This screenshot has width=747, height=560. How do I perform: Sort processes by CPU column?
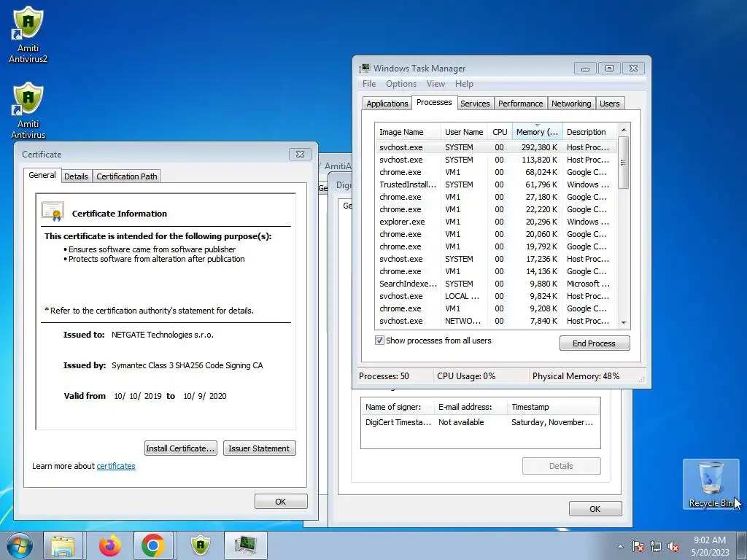pyautogui.click(x=500, y=132)
